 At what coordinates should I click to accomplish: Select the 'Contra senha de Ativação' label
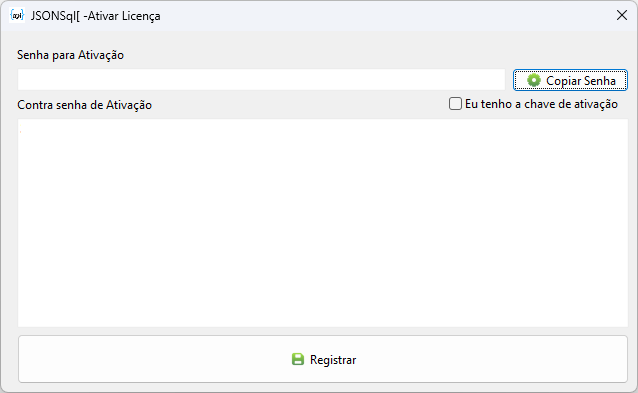pos(84,105)
